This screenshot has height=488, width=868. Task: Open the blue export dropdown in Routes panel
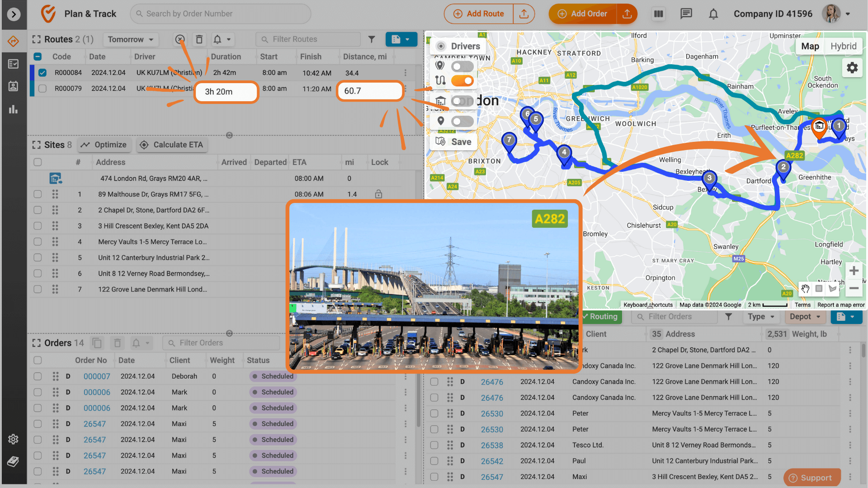pos(401,39)
